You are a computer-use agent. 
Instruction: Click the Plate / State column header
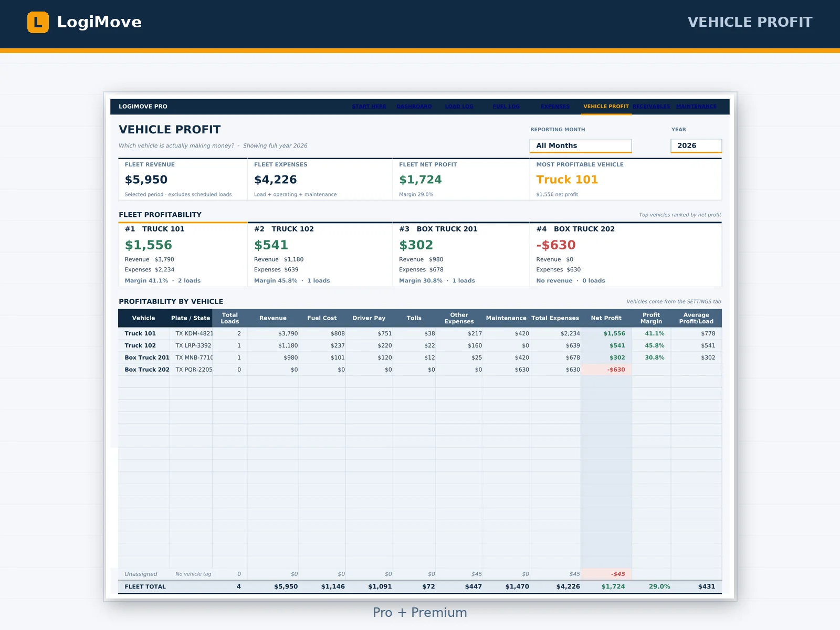pyautogui.click(x=191, y=318)
